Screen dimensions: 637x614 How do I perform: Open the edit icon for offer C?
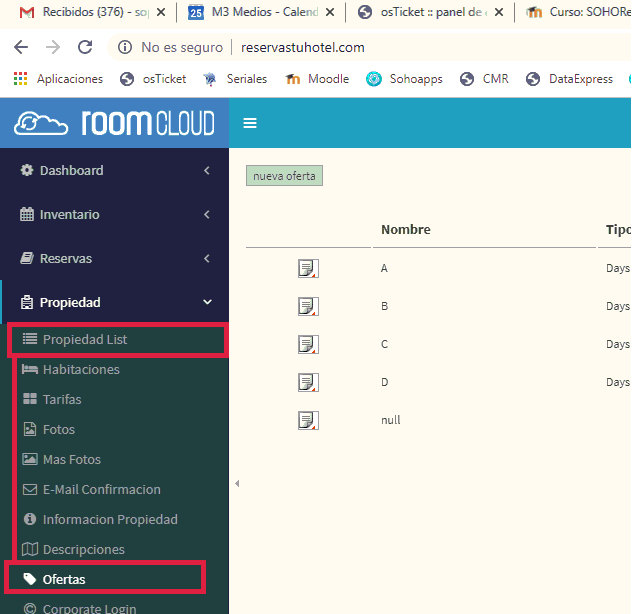click(308, 344)
